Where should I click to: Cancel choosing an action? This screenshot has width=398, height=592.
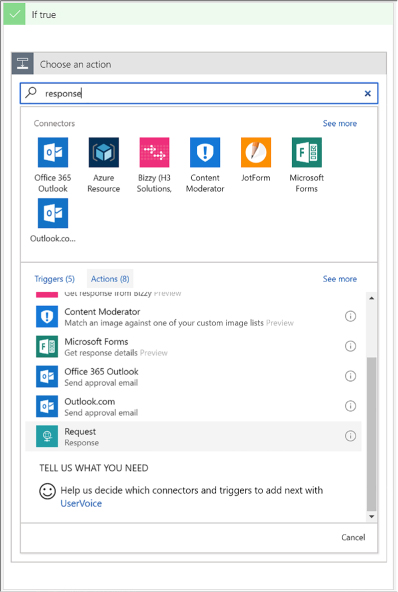(353, 537)
